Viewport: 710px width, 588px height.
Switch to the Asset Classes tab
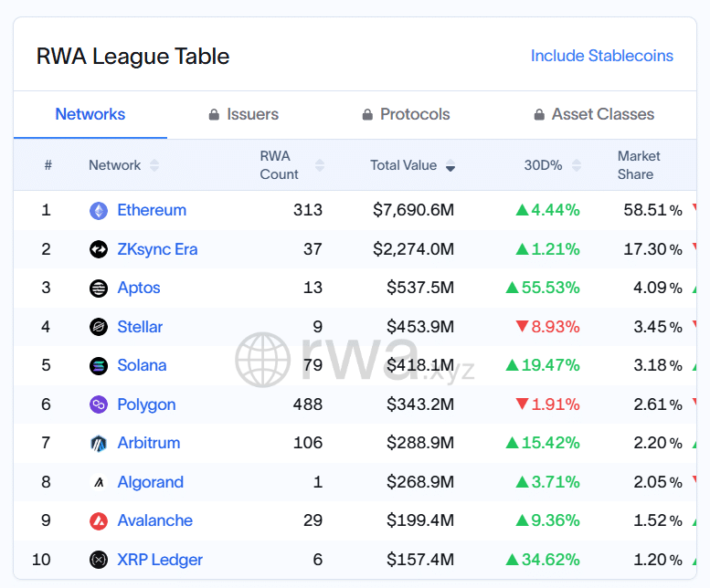click(594, 114)
